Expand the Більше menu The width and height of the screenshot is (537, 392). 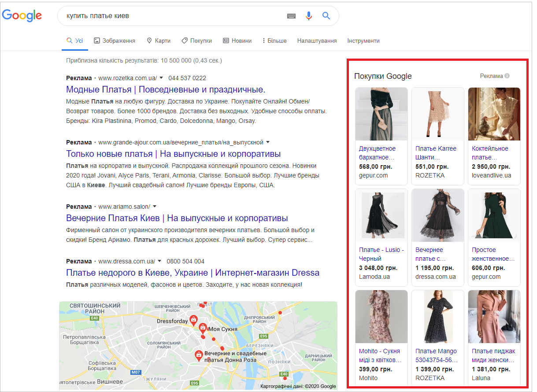pos(274,41)
